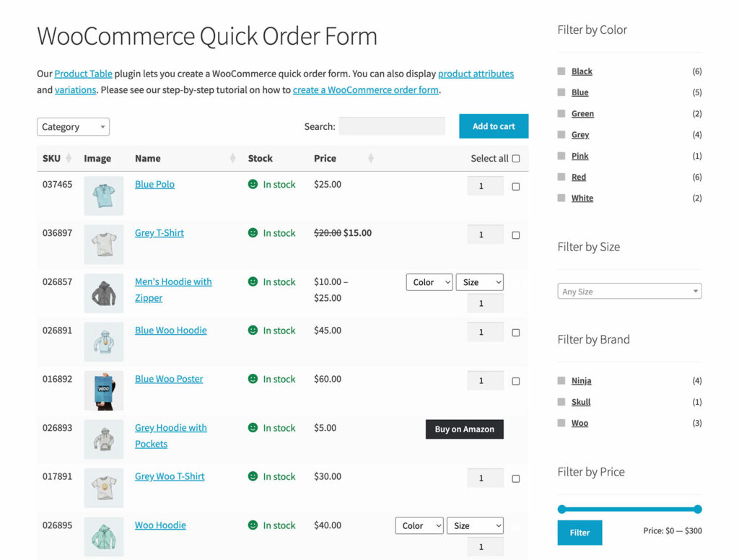Toggle the Blue color filter box
Viewport: 739px width, 560px height.
pyautogui.click(x=561, y=92)
